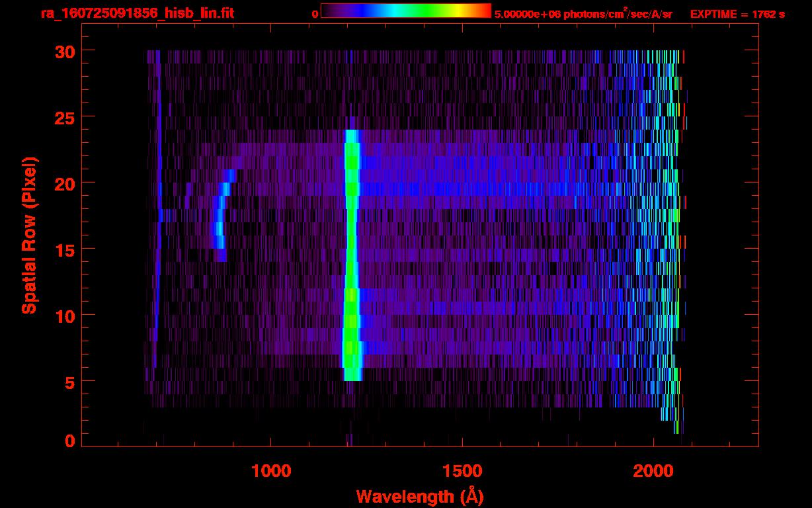Image resolution: width=812 pixels, height=508 pixels.
Task: Select the color bar minimum label 0
Action: pyautogui.click(x=315, y=13)
